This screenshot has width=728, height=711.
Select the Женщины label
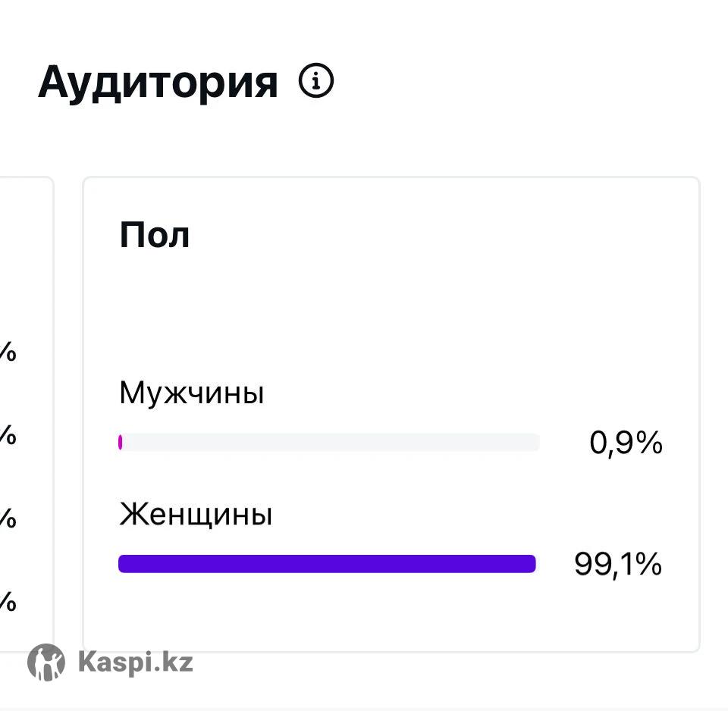click(196, 515)
